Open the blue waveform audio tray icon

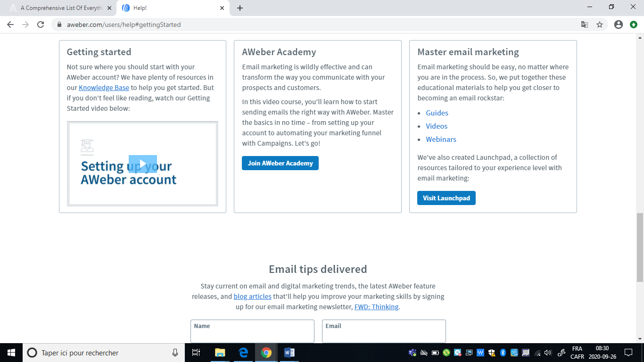click(x=480, y=353)
